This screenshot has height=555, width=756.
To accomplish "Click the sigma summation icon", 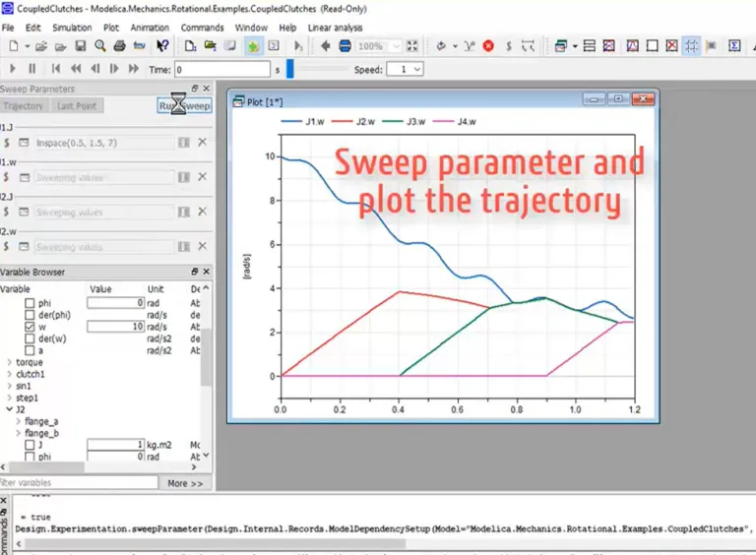I will click(x=734, y=46).
